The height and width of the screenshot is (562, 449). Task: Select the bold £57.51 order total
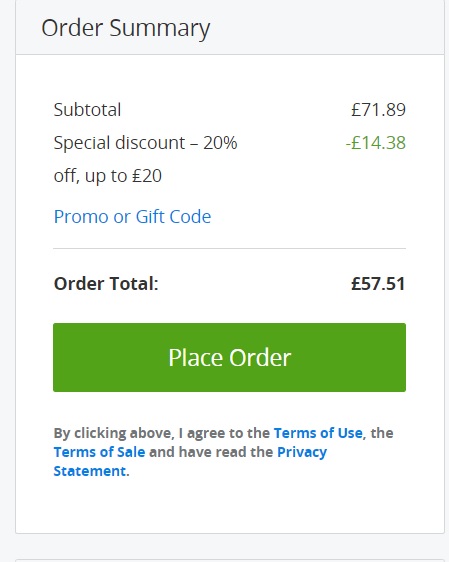[378, 284]
